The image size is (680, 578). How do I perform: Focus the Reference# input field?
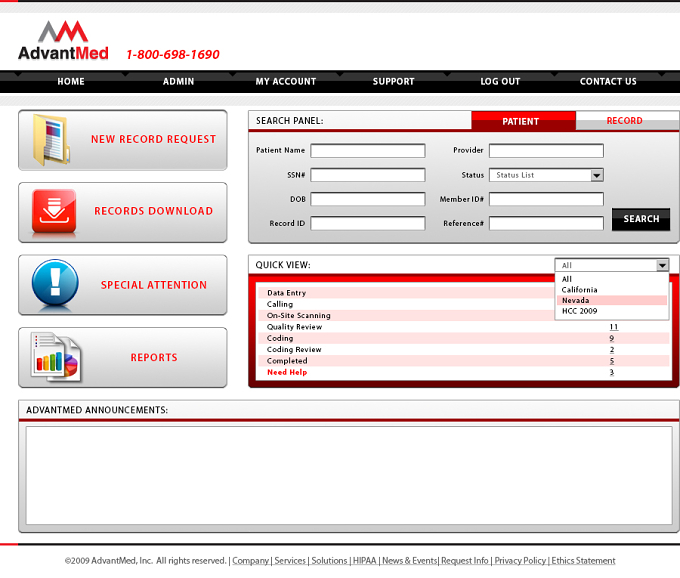pos(546,223)
